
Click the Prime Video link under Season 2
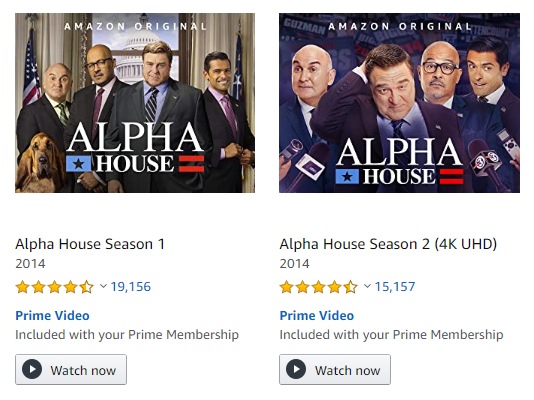pyautogui.click(x=317, y=316)
